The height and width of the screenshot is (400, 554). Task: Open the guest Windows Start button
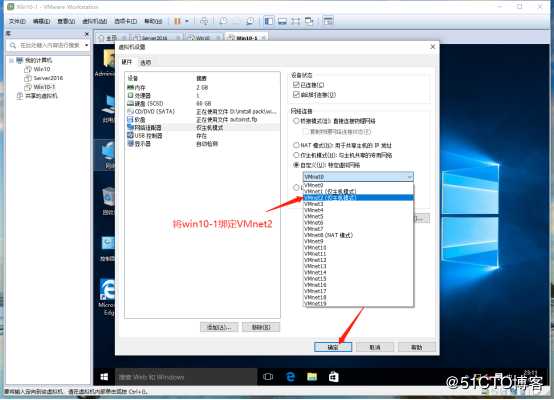[104, 377]
